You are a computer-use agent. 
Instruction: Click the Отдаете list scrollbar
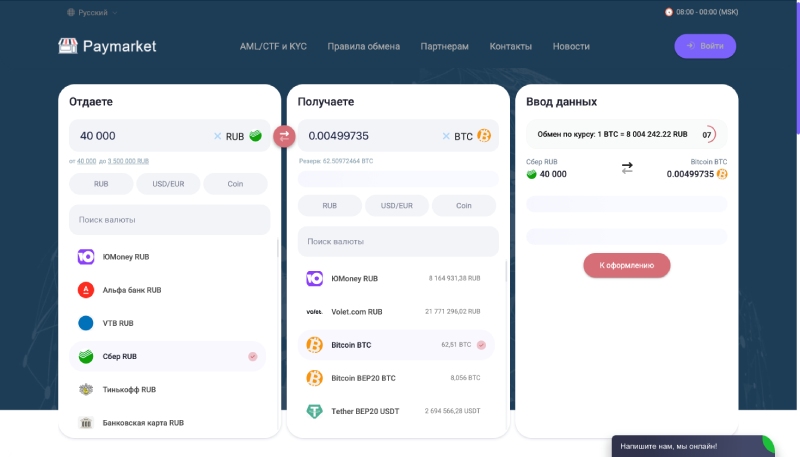point(278,248)
